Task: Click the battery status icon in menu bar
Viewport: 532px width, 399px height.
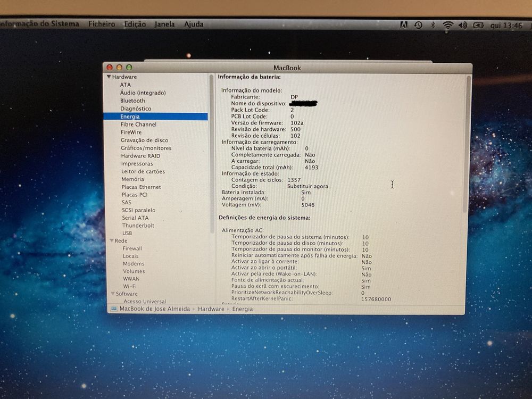Action: pyautogui.click(x=478, y=25)
